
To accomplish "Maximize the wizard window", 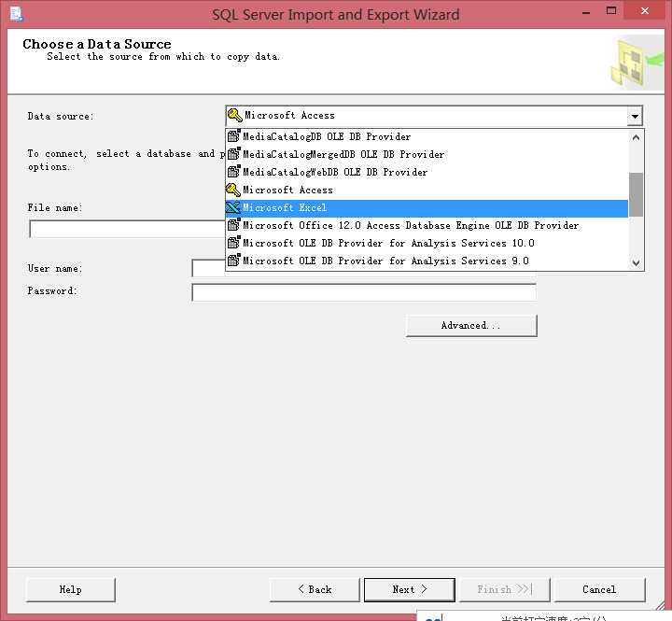I will coord(611,11).
